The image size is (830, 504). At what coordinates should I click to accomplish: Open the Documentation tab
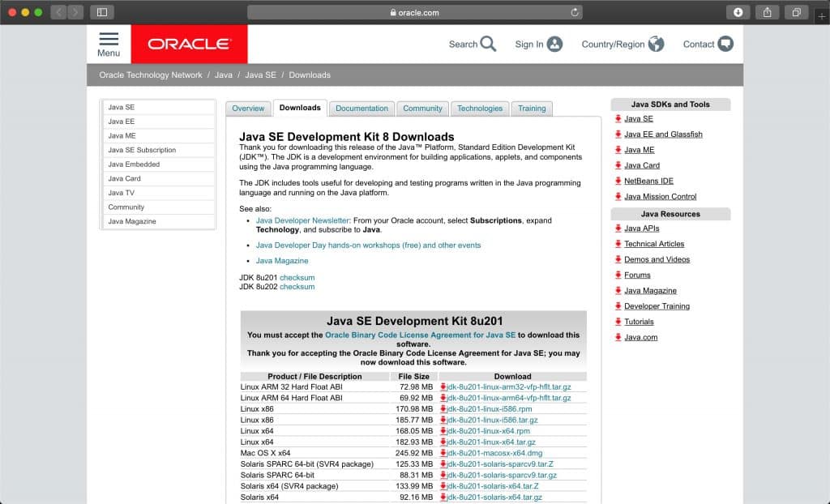(x=362, y=108)
